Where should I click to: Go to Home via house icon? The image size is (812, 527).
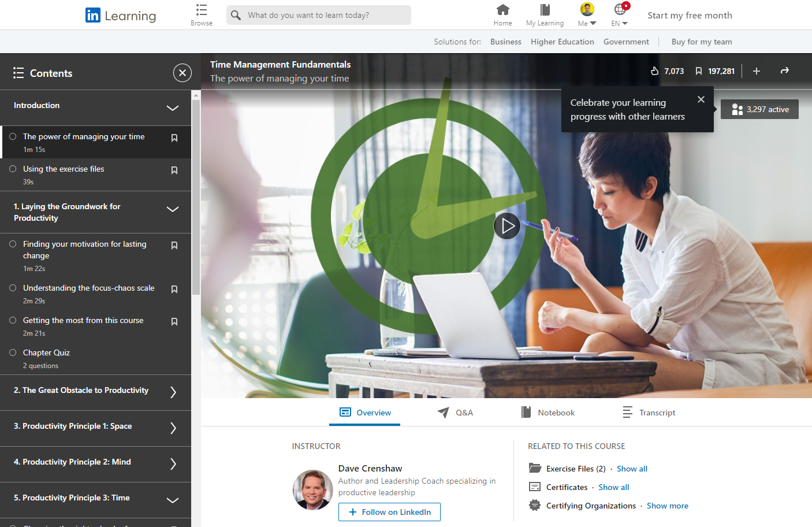(x=503, y=10)
